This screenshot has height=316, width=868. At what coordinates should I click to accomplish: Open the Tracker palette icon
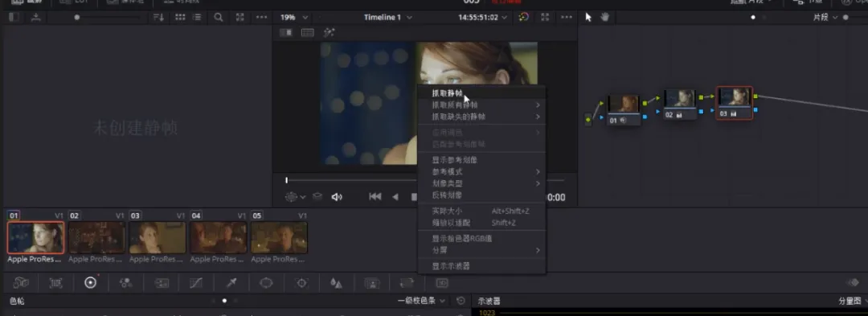(x=301, y=283)
